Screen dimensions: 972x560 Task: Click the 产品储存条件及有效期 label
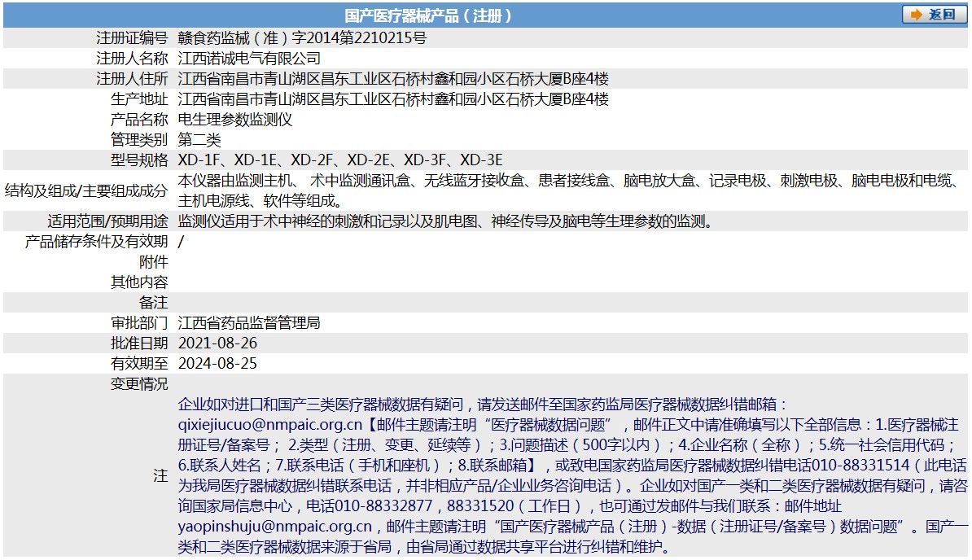(x=96, y=242)
